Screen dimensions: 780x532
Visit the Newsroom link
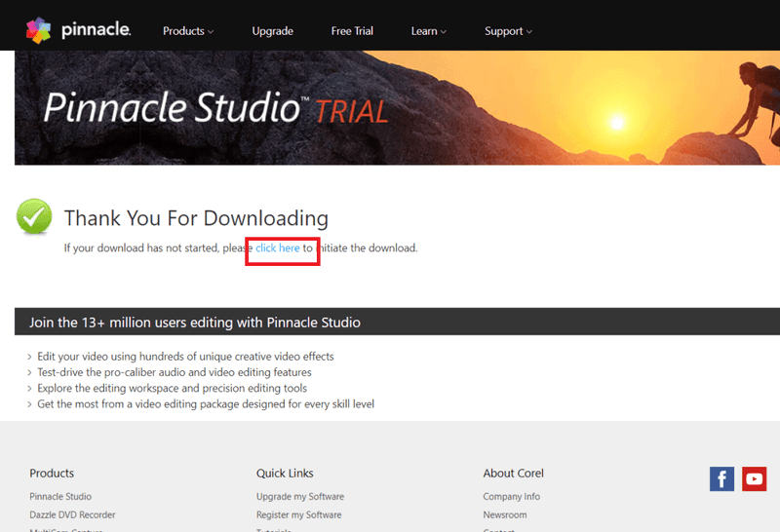505,514
